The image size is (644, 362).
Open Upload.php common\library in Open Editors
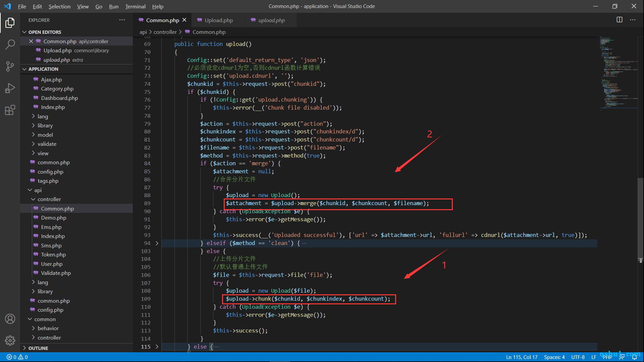click(76, 51)
